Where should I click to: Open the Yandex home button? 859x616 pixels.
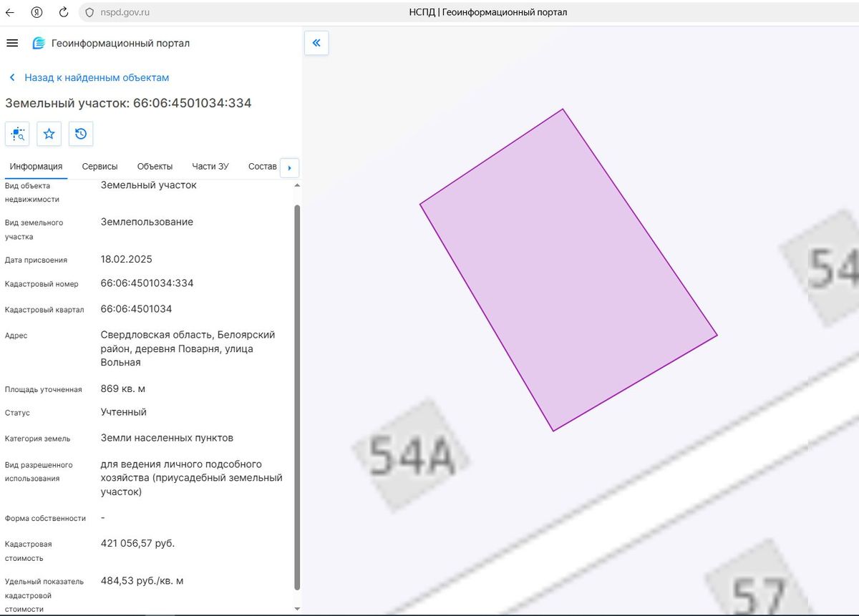[37, 12]
